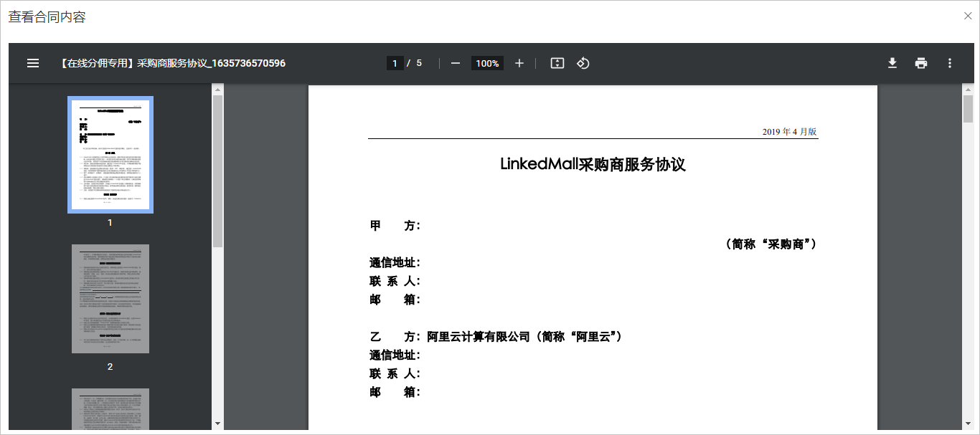
Task: Click the file name in the PDF toolbar
Action: (x=173, y=63)
